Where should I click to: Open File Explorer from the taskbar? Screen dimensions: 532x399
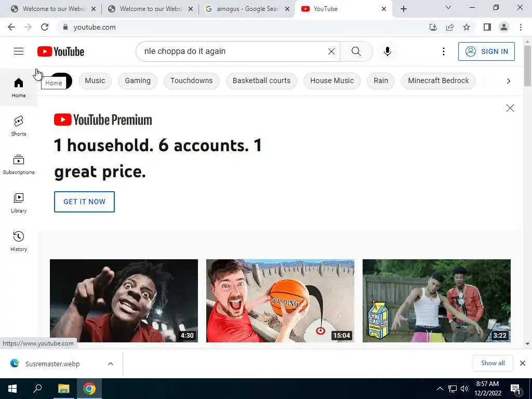[x=63, y=389]
